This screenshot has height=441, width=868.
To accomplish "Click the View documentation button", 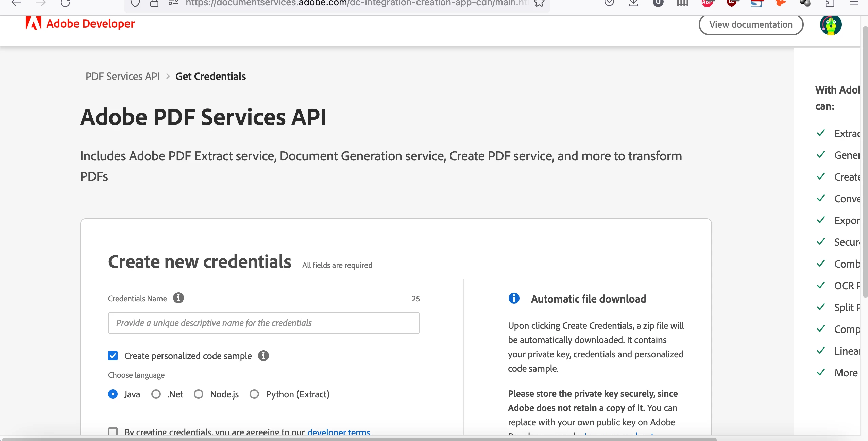I will coord(751,25).
